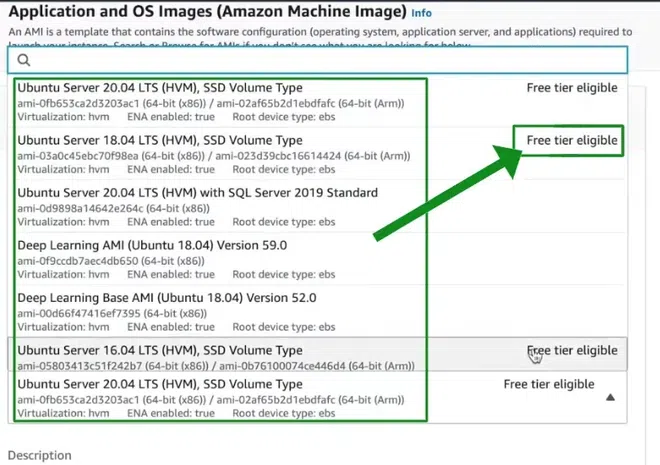Collapse the AMI dropdown with the up arrow
The width and height of the screenshot is (660, 465).
click(x=610, y=397)
